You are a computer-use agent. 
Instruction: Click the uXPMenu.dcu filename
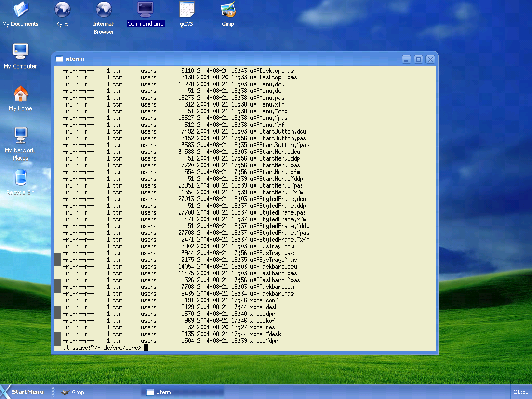[267, 84]
